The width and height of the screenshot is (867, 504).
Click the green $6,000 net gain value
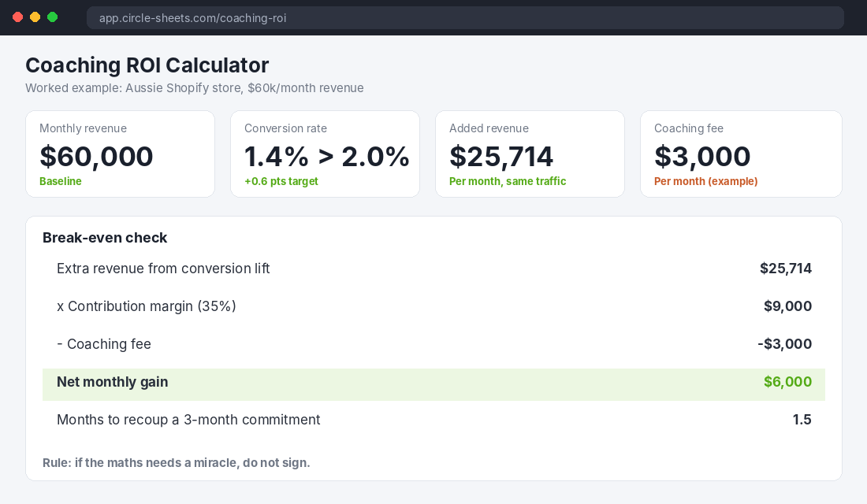point(787,382)
